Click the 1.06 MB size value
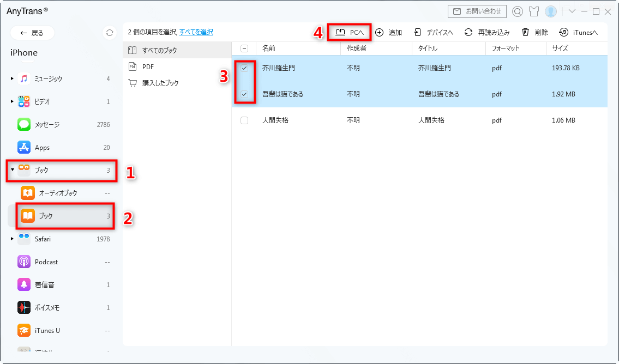The image size is (619, 364). coord(563,120)
